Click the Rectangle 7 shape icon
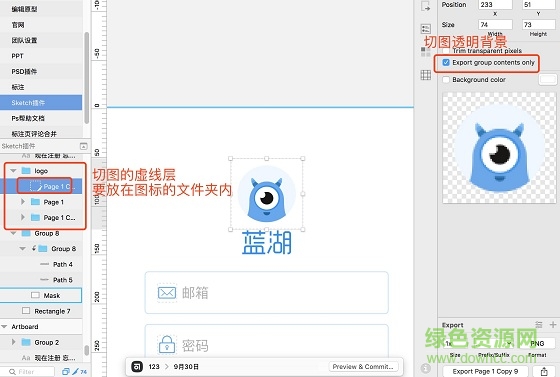This screenshot has height=377, width=560. tap(26, 311)
